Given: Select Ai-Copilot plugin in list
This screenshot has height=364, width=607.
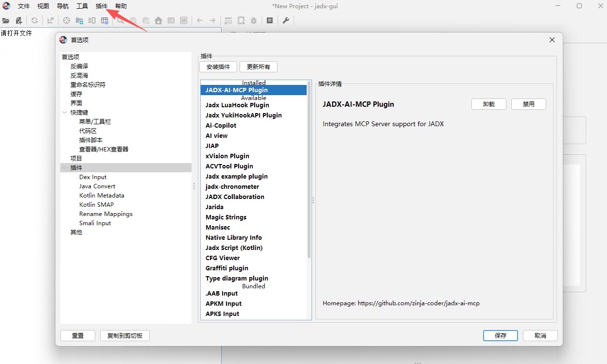Looking at the screenshot, I should [x=254, y=125].
